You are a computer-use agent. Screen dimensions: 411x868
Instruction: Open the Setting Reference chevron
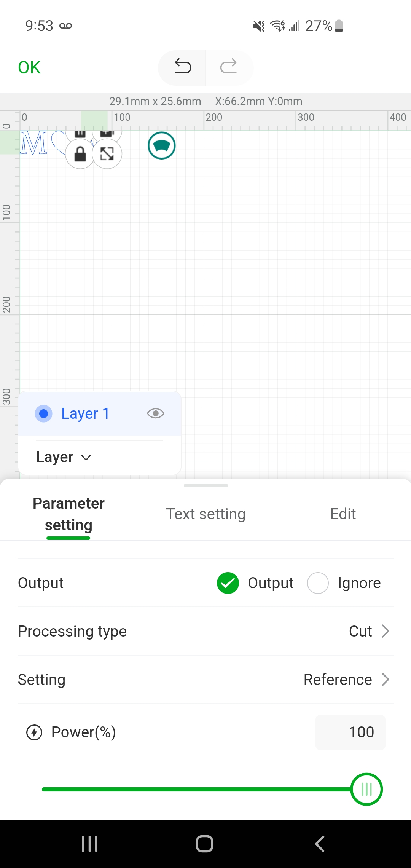[386, 680]
